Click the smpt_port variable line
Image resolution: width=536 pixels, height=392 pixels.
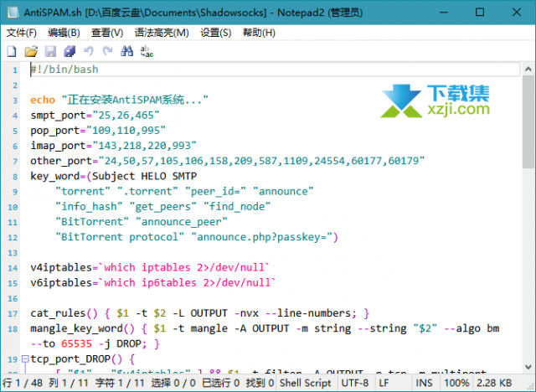click(95, 116)
